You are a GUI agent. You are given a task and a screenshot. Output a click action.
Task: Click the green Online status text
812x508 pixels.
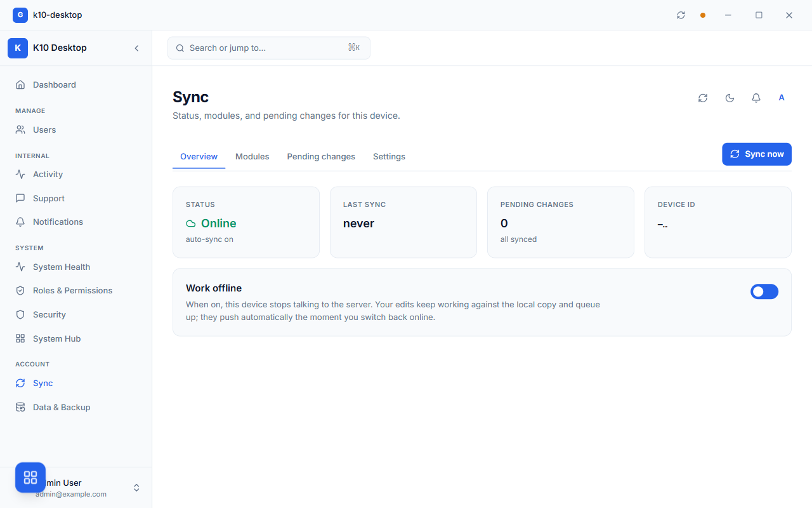pos(219,224)
